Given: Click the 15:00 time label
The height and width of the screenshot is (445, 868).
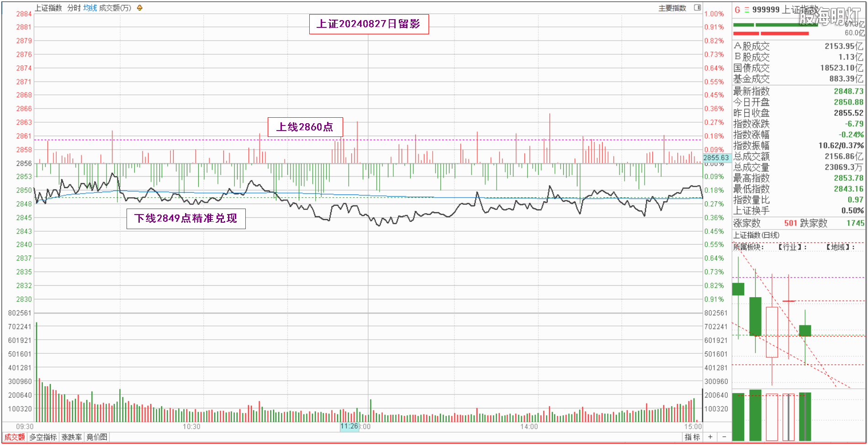Looking at the screenshot, I should coord(693,427).
